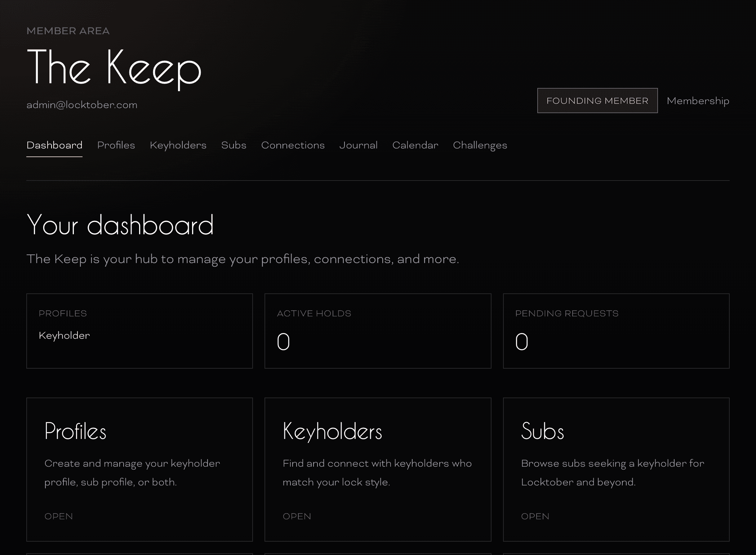Screen dimensions: 756x555
Task: Click the Keyholders card description text
Action: pos(377,473)
